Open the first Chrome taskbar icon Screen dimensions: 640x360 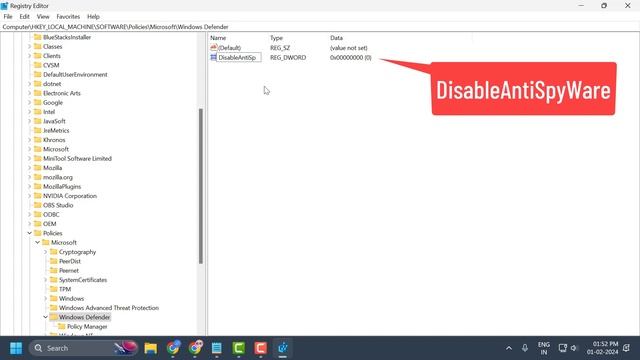(x=173, y=348)
